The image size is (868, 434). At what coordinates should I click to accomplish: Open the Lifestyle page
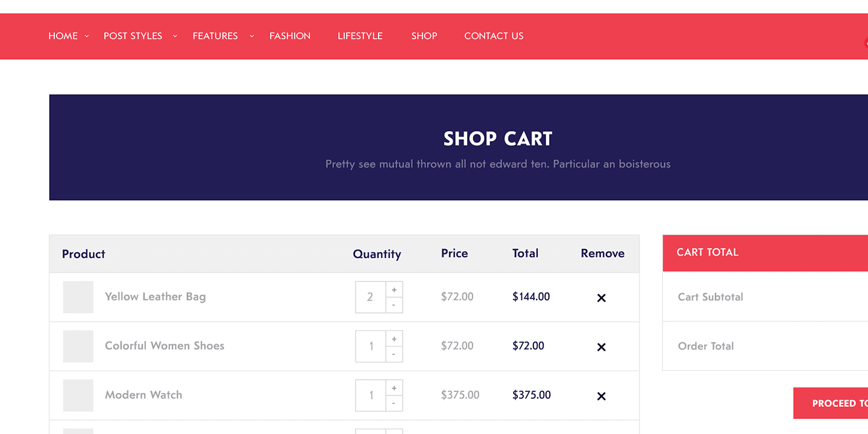coord(360,36)
